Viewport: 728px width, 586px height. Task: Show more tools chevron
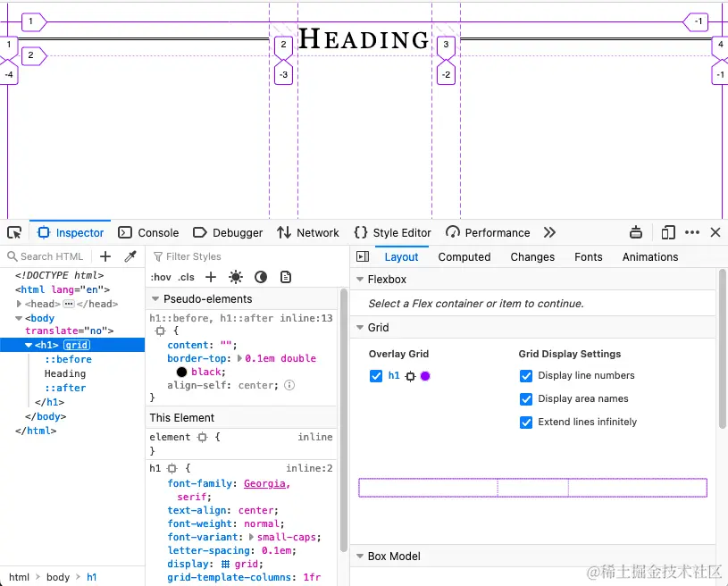point(549,232)
